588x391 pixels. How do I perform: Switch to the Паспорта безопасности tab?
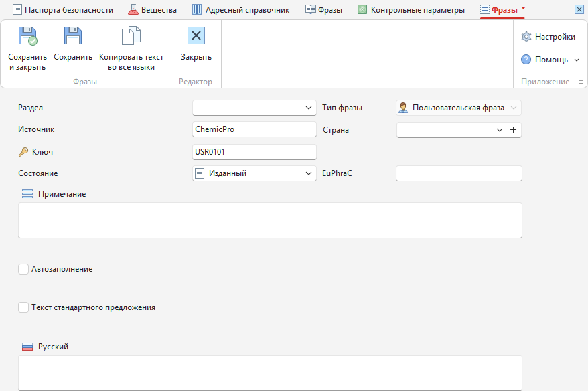63,10
